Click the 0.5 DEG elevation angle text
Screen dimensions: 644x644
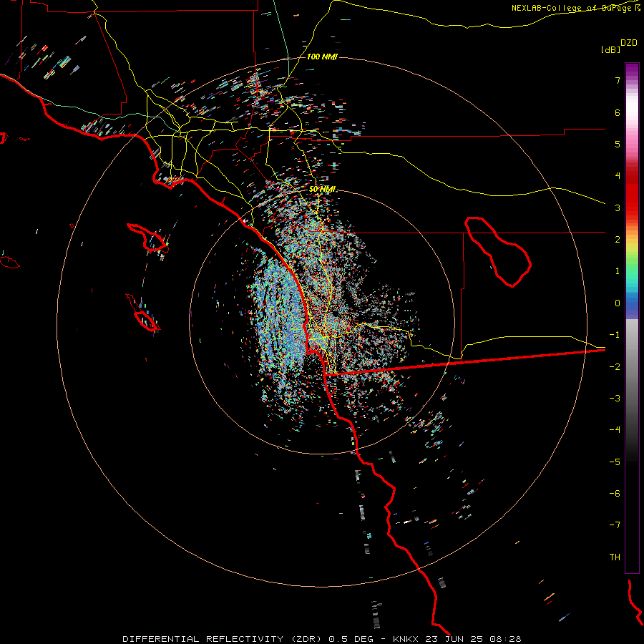tap(351, 639)
